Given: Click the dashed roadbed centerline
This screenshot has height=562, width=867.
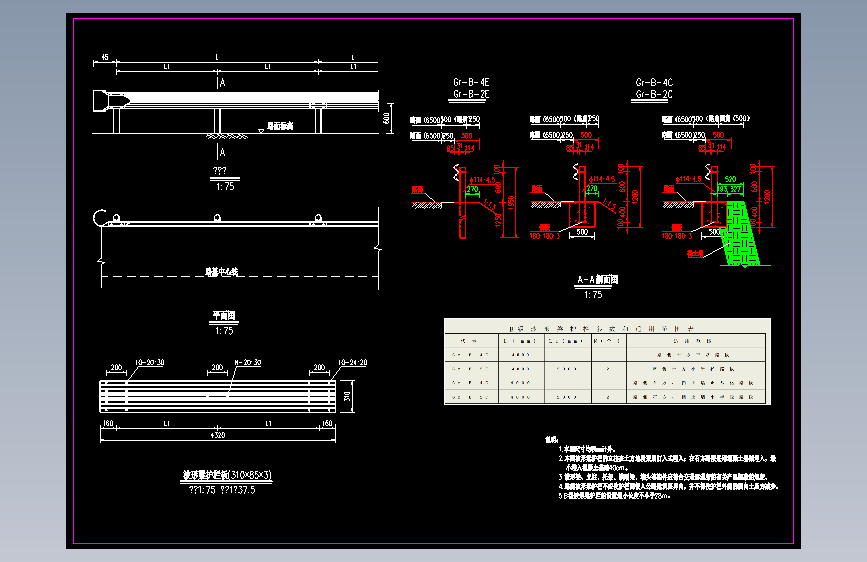Looking at the screenshot, I should [239, 276].
